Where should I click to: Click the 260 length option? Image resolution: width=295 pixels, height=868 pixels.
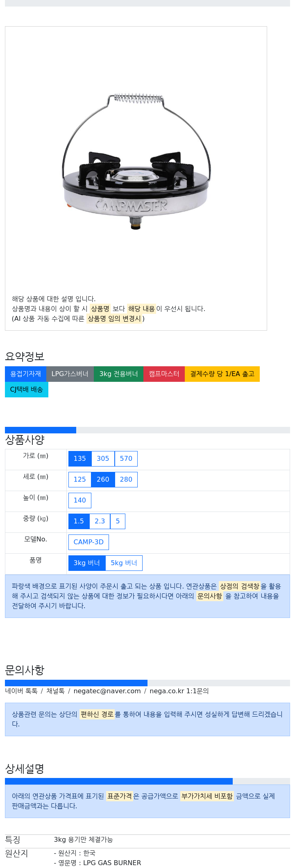click(103, 480)
